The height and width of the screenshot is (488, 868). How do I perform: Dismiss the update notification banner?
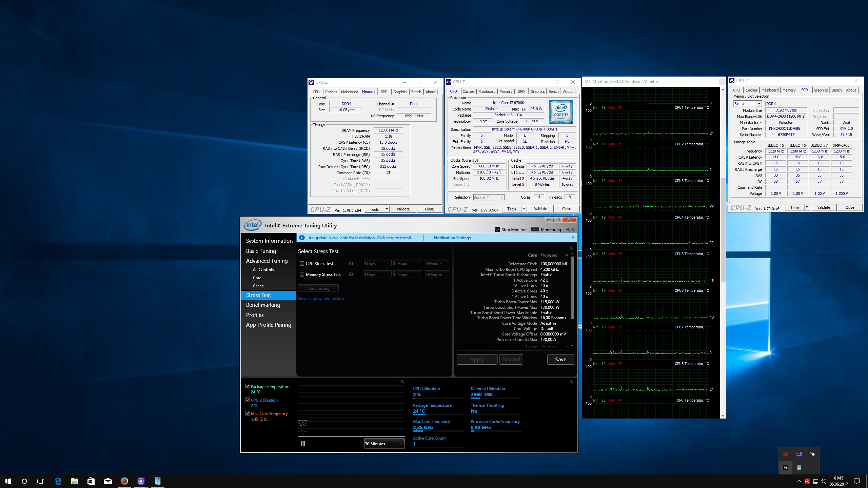pyautogui.click(x=573, y=238)
